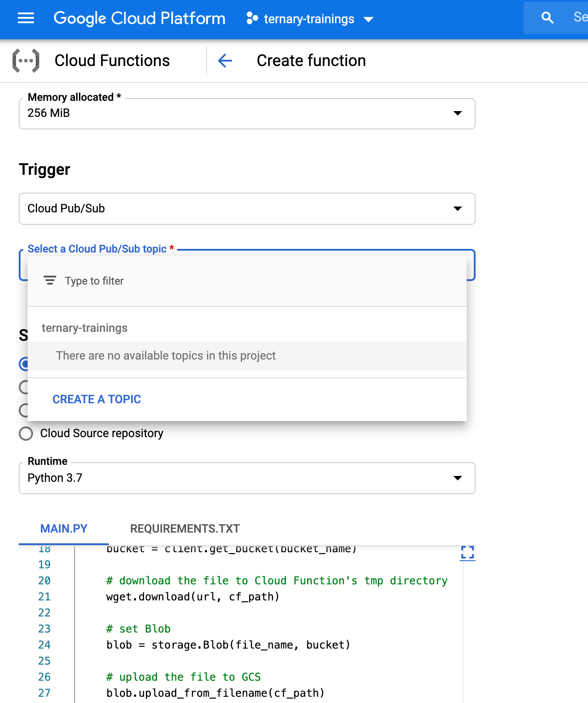Click the Cloud Functions heading
The image size is (588, 703).
tap(112, 61)
